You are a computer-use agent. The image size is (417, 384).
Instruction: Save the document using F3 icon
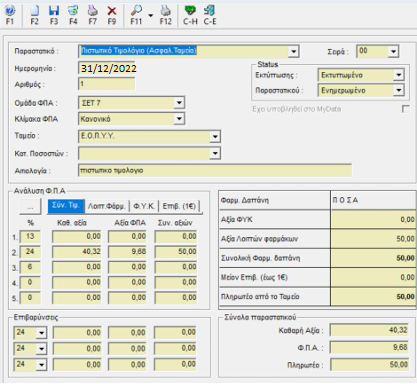(x=54, y=15)
